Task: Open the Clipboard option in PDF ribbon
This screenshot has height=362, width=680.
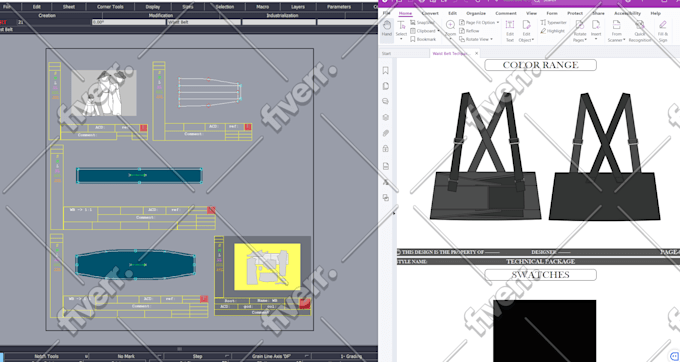Action: pos(423,31)
